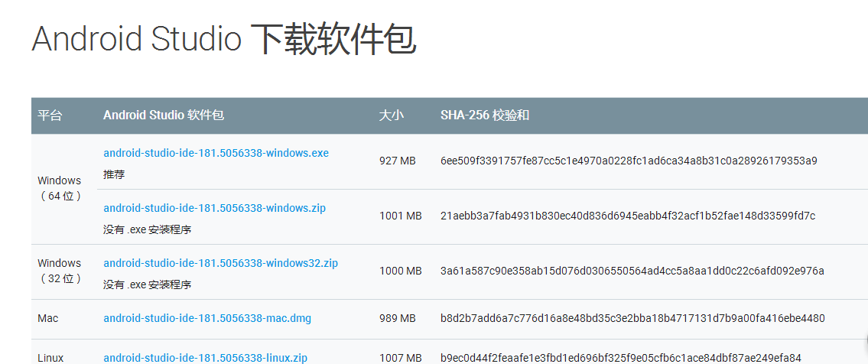Screen dimensions: 868x364
Task: Click checksum starting with b9ec0d44f2feaafe
Action: click(620, 358)
